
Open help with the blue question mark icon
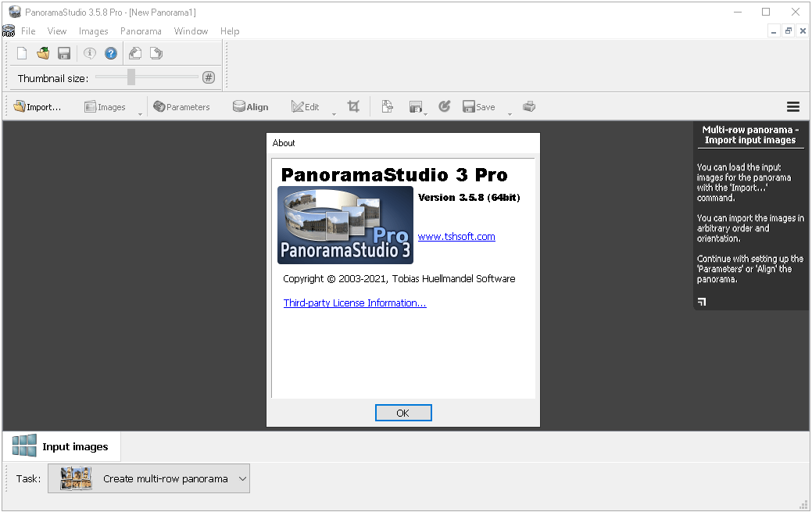(111, 53)
